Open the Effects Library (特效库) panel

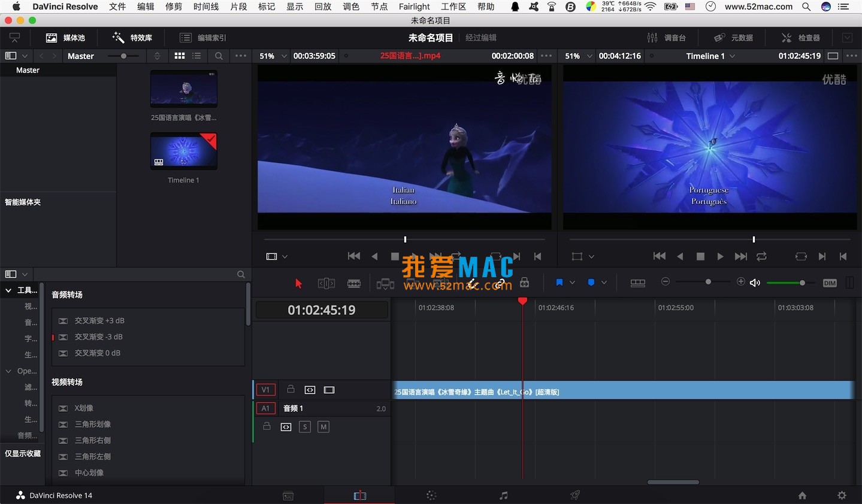(x=132, y=38)
